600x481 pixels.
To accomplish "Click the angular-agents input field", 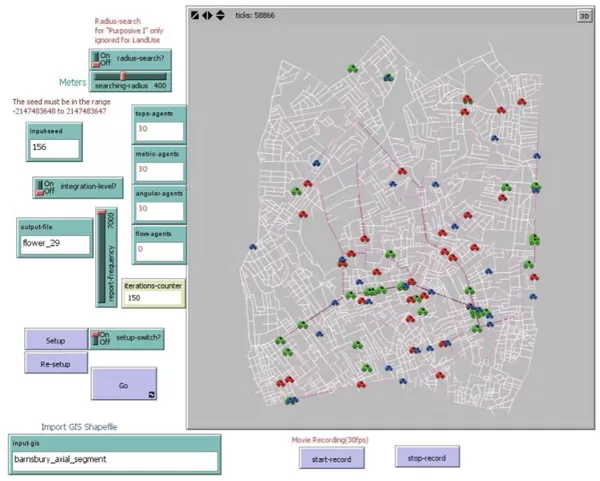I will 159,211.
